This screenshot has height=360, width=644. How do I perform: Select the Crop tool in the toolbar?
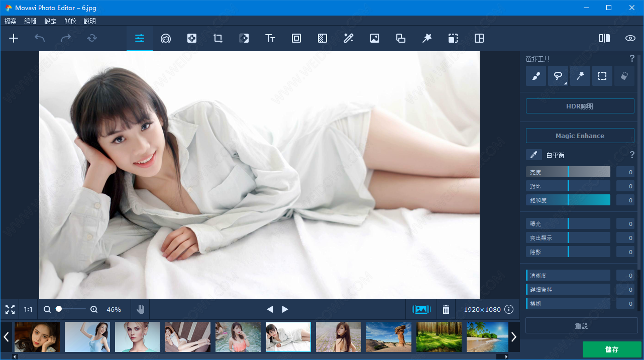[218, 38]
